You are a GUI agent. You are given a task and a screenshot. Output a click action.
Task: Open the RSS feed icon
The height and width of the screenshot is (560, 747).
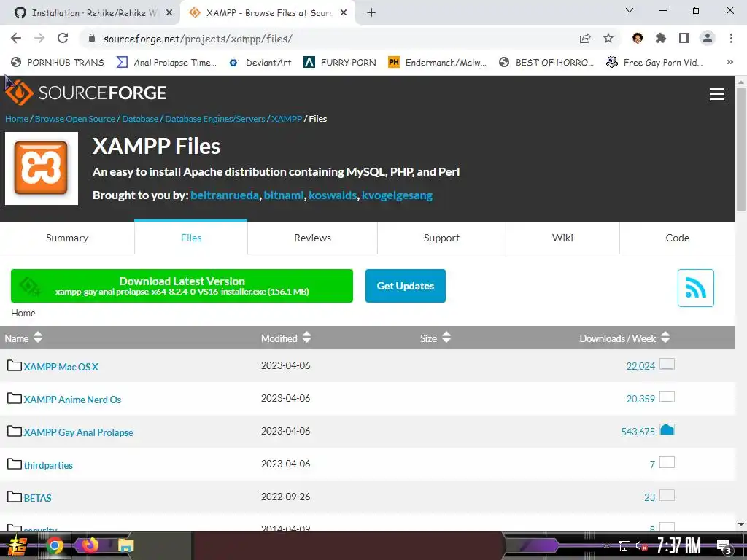coord(695,287)
